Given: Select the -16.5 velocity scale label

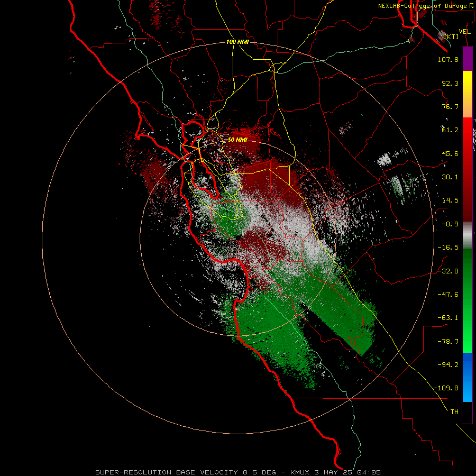Looking at the screenshot, I should click(448, 248).
